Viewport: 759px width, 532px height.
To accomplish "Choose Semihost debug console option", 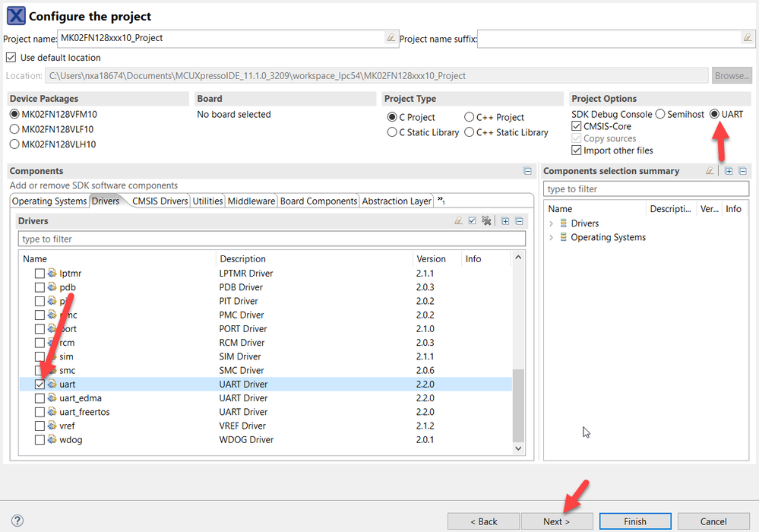I will pos(660,114).
